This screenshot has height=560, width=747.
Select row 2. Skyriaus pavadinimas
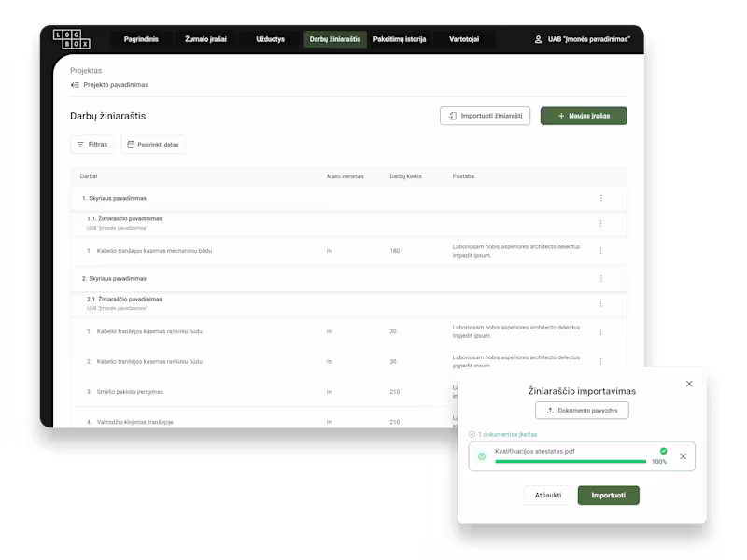[348, 278]
